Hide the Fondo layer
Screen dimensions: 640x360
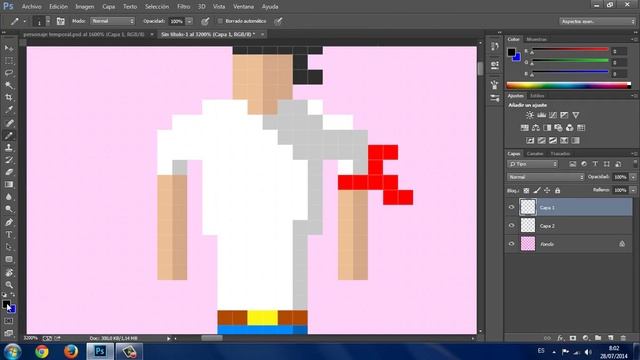[511, 244]
